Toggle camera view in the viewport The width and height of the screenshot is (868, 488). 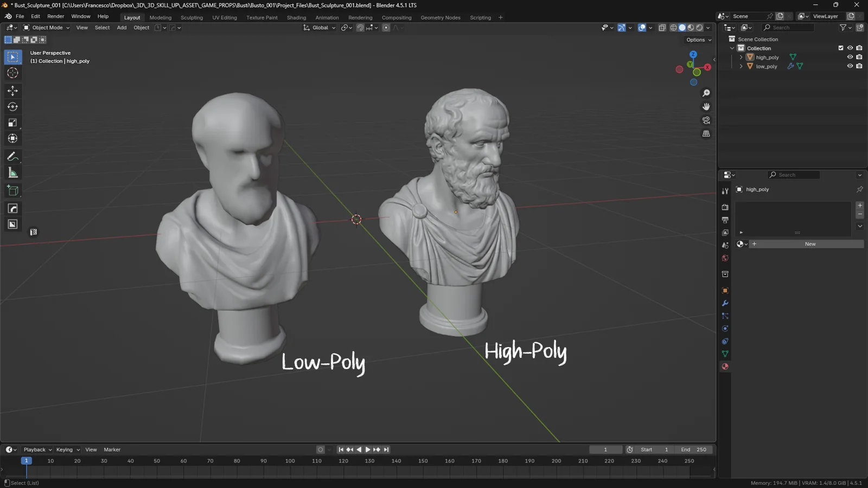[706, 120]
